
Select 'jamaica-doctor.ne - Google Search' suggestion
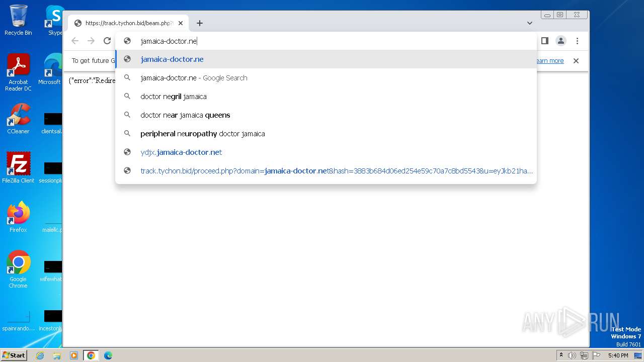[326, 78]
